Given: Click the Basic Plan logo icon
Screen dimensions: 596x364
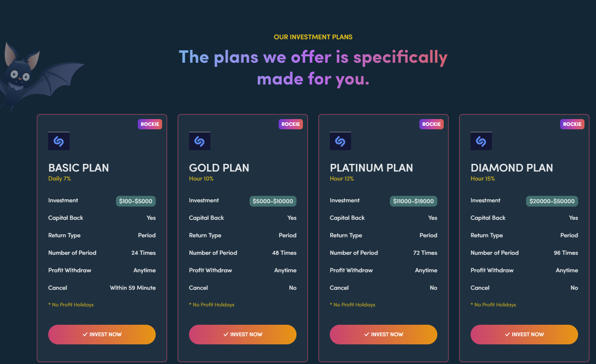Looking at the screenshot, I should coord(59,141).
